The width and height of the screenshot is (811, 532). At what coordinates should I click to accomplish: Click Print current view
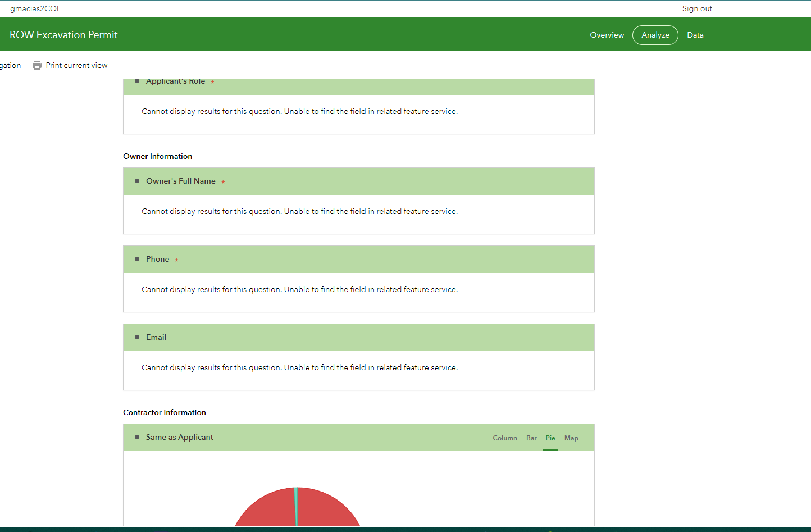[x=76, y=65]
